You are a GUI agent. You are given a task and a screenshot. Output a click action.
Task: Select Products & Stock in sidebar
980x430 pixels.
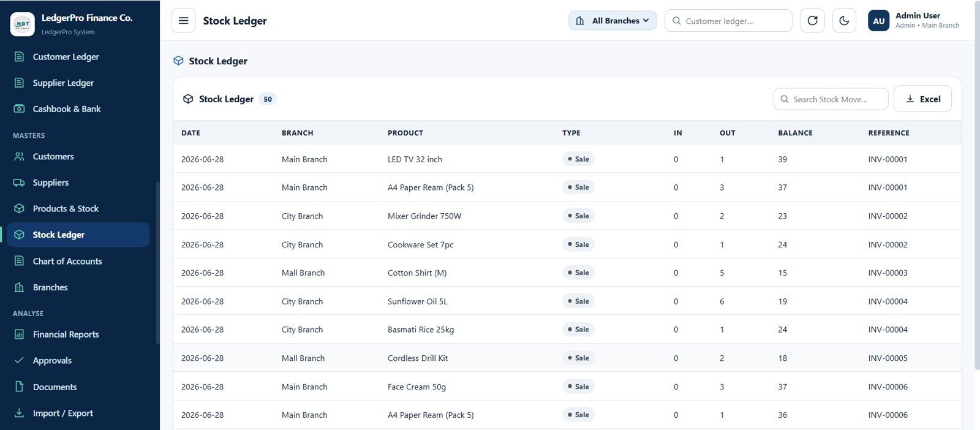(x=78, y=208)
